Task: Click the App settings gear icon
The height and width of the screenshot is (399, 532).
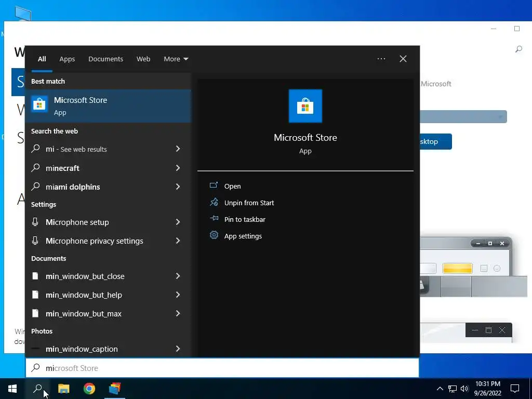Action: 214,235
